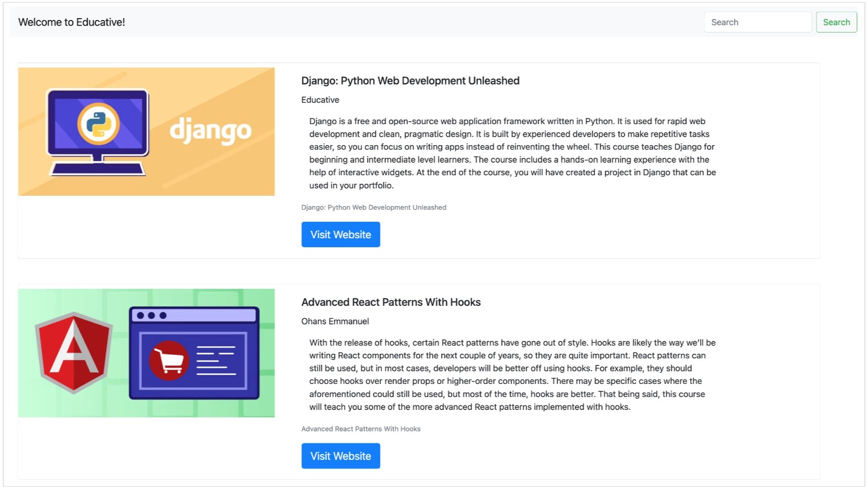Select the Advanced React Patterns With Hooks heading

390,302
